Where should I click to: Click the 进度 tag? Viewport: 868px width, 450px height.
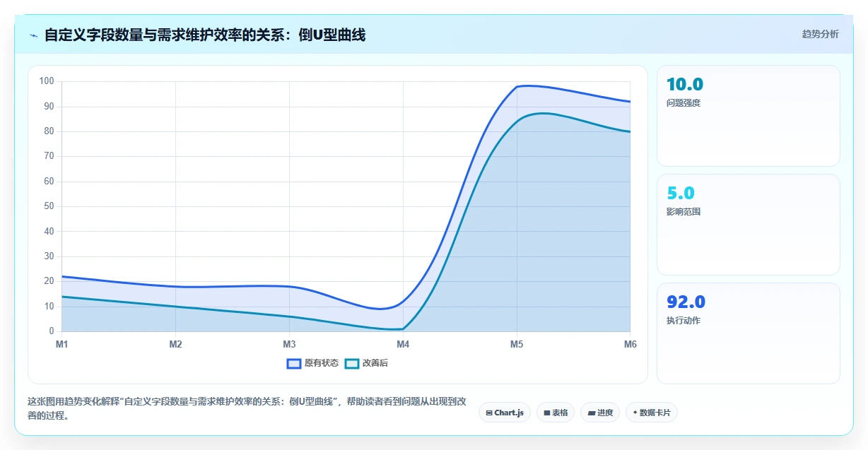600,413
